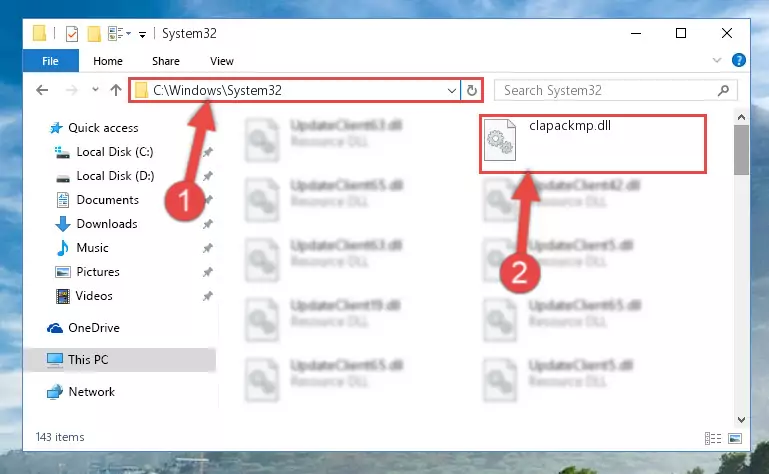Viewport: 769px width, 474px height.
Task: Switch to the View tab
Action: (x=222, y=61)
